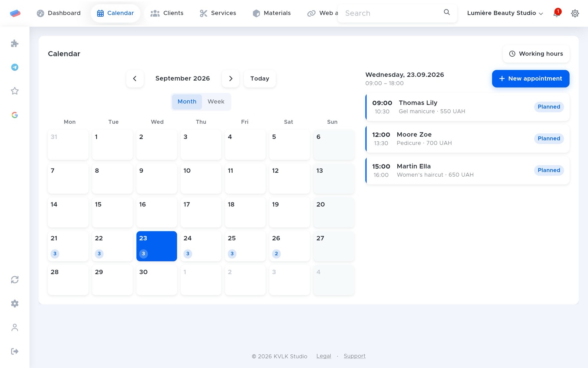This screenshot has height=368, width=588.
Task: Click the appointment count badge on day 21
Action: point(55,254)
